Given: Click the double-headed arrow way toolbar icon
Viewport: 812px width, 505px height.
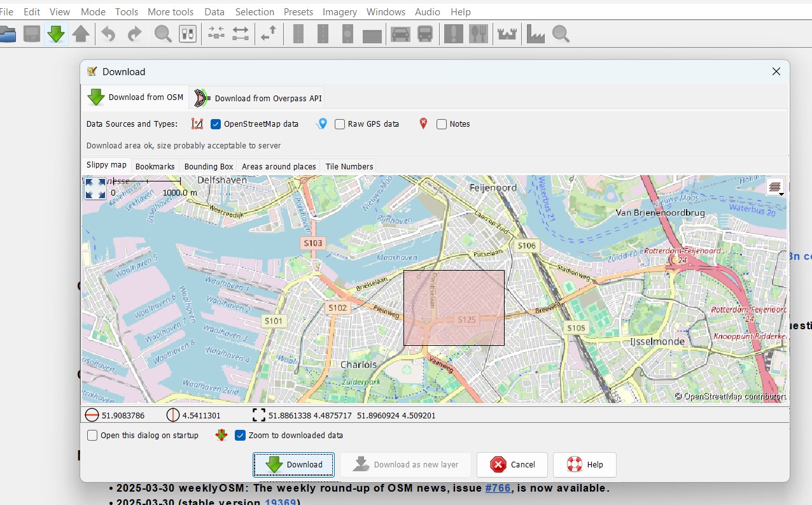Looking at the screenshot, I should 241,34.
